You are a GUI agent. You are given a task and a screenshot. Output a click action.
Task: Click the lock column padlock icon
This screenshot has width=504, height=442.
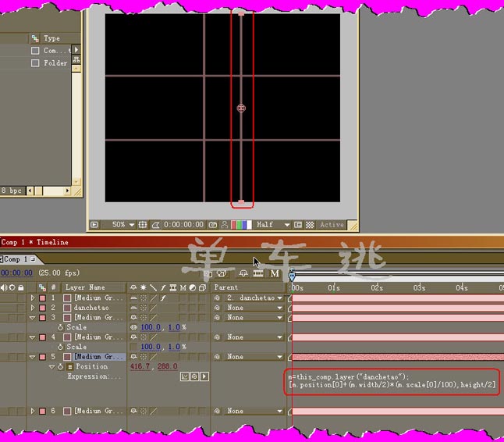(21, 287)
